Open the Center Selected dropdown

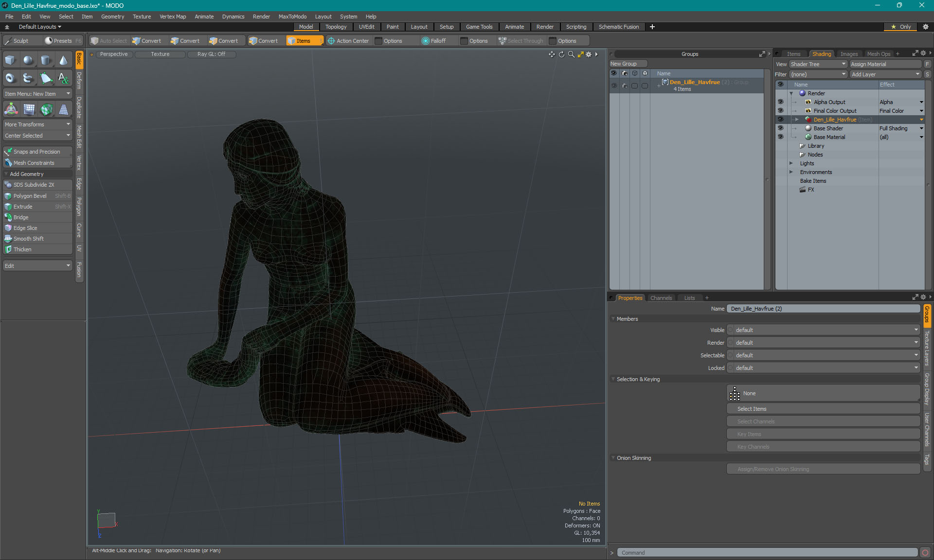(x=37, y=136)
